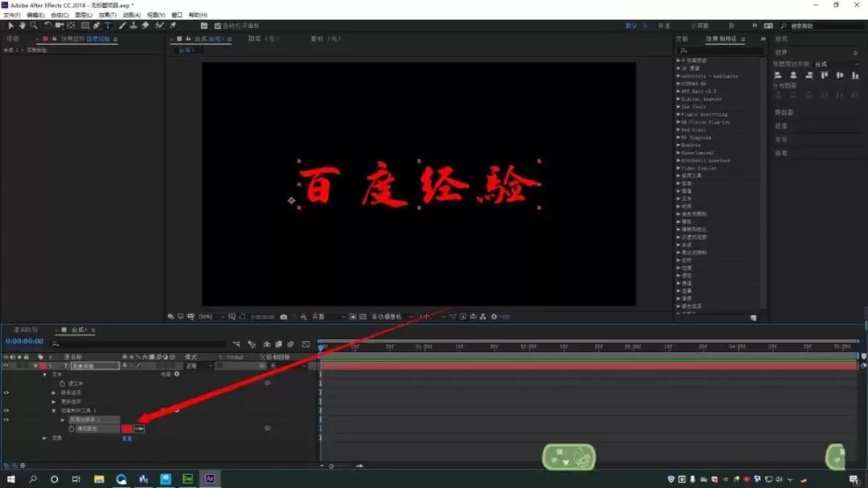The width and height of the screenshot is (868, 488).
Task: Select the Hand tool
Action: [23, 26]
